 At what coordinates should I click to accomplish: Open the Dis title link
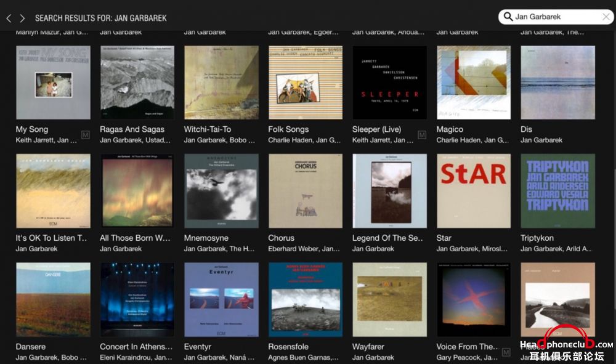point(527,129)
